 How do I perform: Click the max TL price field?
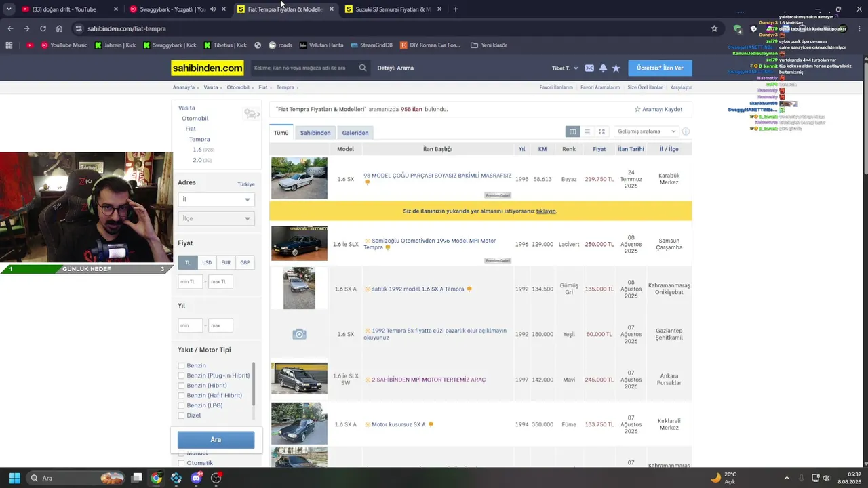(220, 281)
